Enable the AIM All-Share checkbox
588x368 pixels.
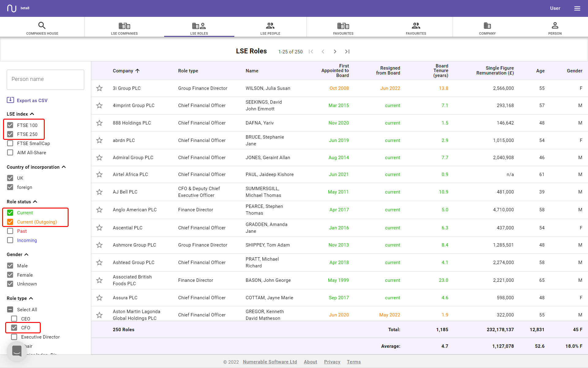point(10,152)
